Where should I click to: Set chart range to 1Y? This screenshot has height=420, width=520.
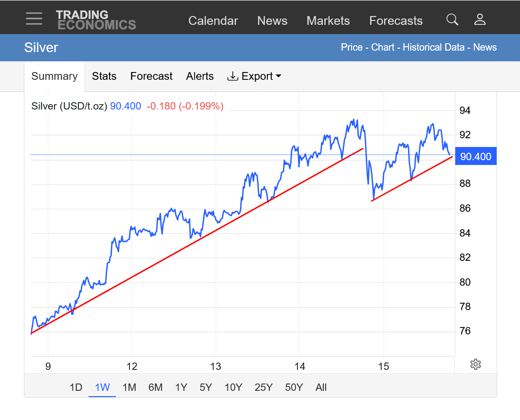click(x=181, y=387)
